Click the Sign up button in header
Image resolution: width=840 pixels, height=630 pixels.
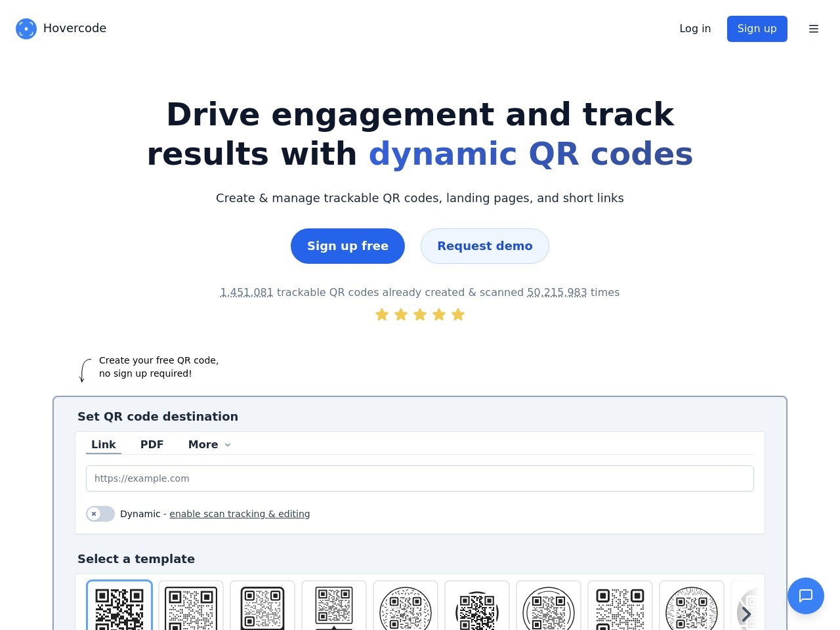pyautogui.click(x=757, y=29)
